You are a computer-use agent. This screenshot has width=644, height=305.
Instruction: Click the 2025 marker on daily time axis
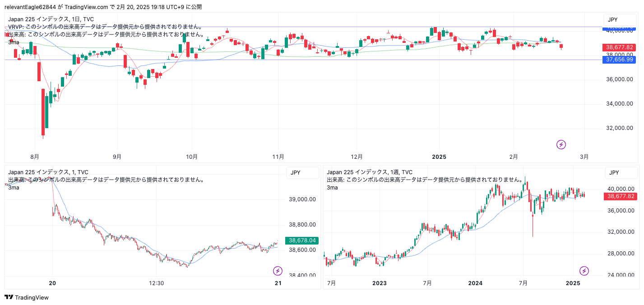point(439,157)
